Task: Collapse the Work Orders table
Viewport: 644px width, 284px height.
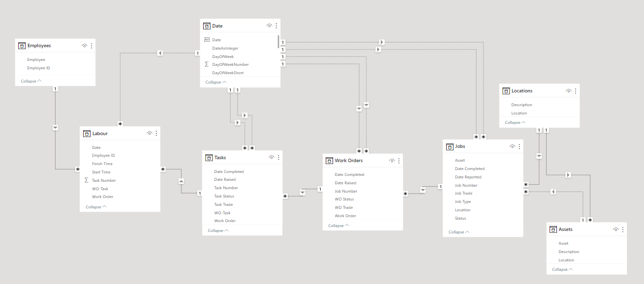Action: point(338,226)
